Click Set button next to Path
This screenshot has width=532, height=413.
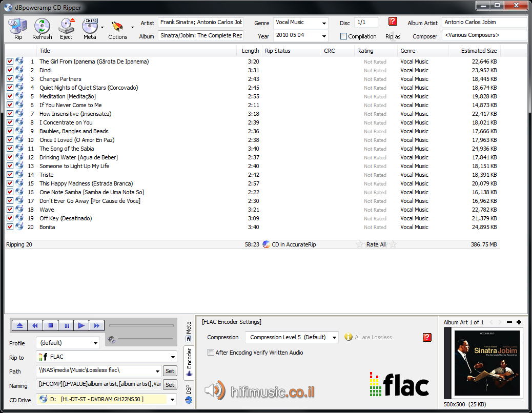pos(170,371)
